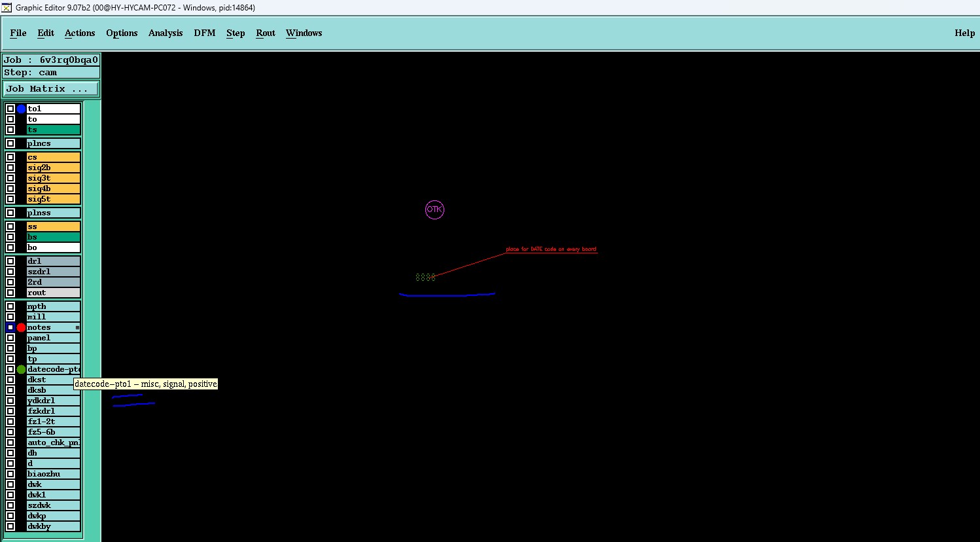The image size is (980, 542).
Task: Click the Job name field 6v3rq0bqa0
Action: pos(52,60)
